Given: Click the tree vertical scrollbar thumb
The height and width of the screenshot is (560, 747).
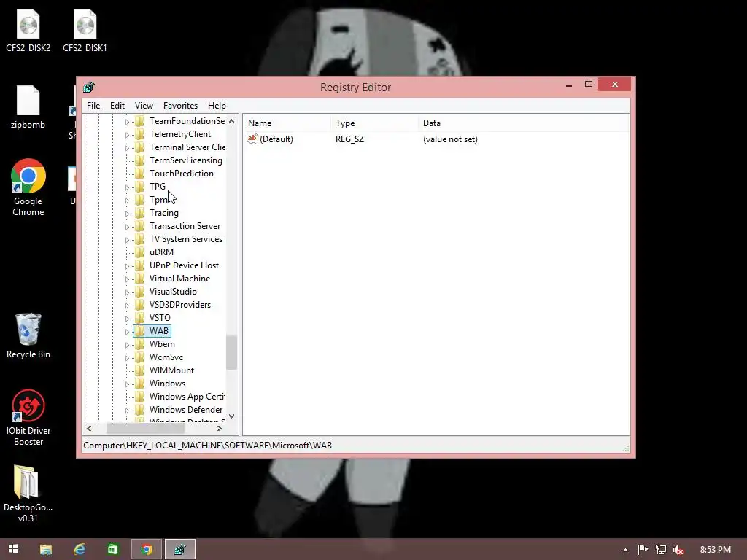Looking at the screenshot, I should 231,352.
